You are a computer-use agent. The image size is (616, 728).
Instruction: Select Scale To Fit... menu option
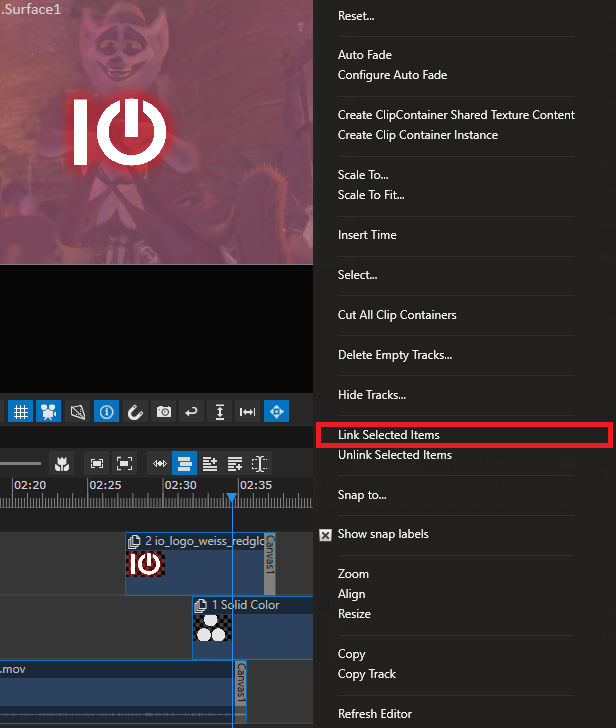pos(371,195)
